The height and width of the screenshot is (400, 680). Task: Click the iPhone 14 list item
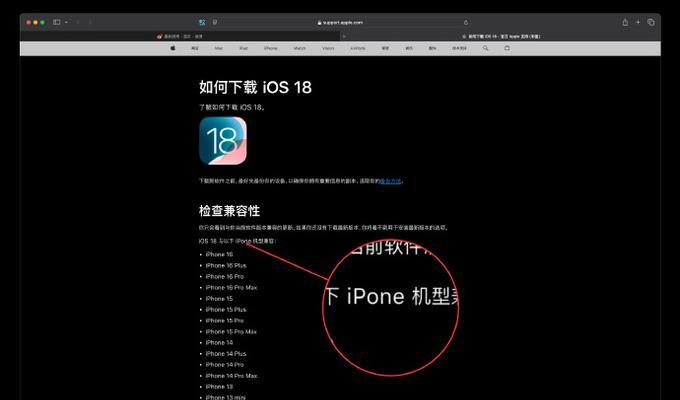(x=219, y=342)
